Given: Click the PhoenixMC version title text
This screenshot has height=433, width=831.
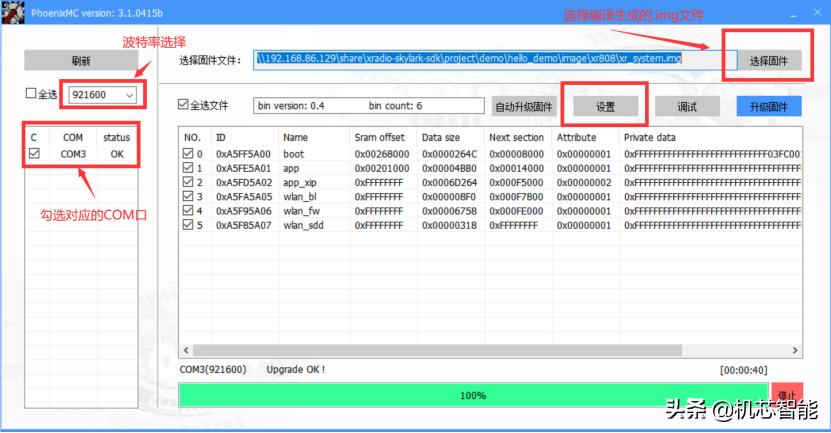Looking at the screenshot, I should pyautogui.click(x=97, y=13).
